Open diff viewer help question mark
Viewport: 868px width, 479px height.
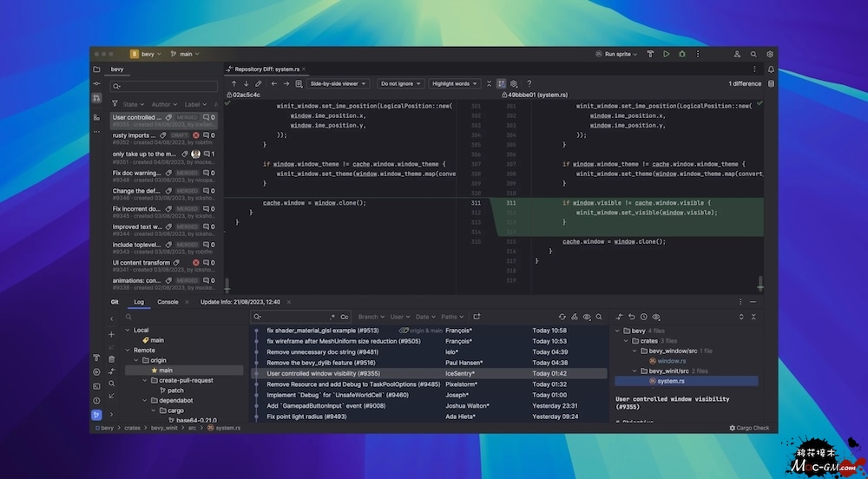click(x=529, y=84)
